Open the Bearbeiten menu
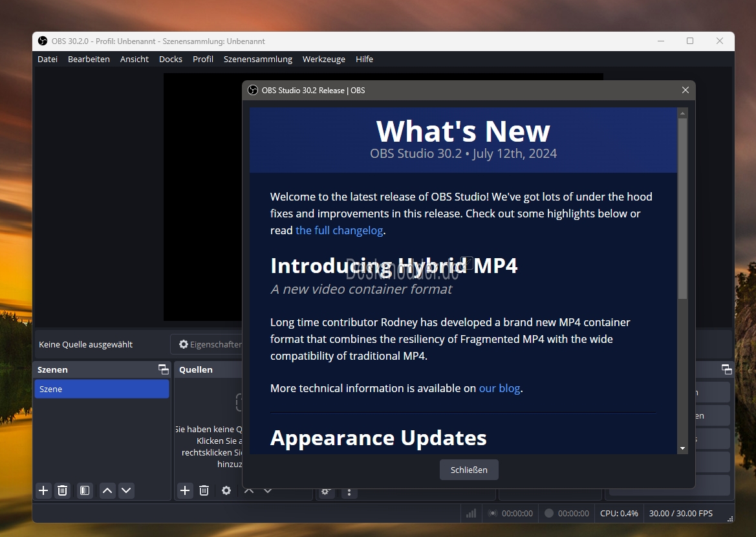This screenshot has height=537, width=756. click(89, 59)
